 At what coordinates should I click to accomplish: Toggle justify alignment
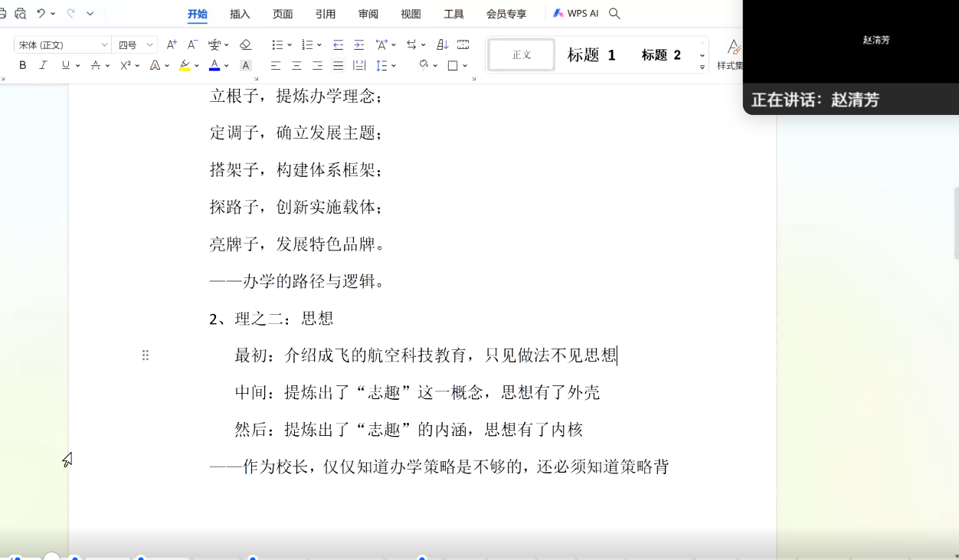pos(338,66)
